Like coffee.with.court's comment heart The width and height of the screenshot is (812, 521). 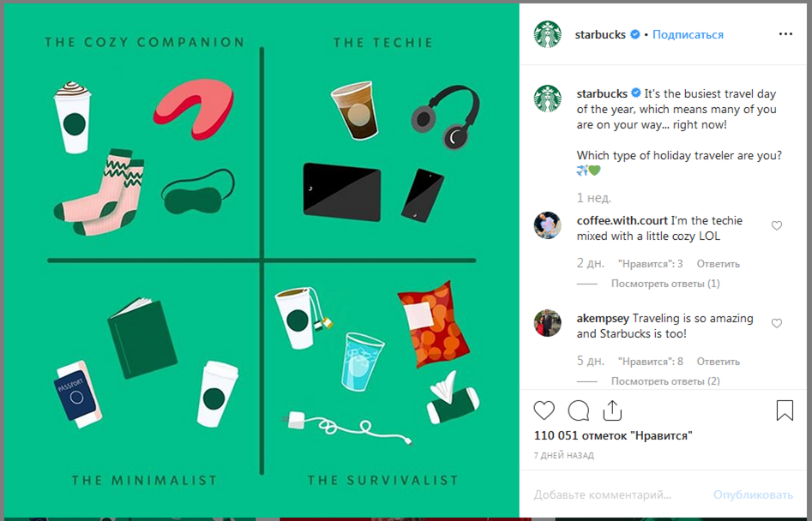pos(776,225)
